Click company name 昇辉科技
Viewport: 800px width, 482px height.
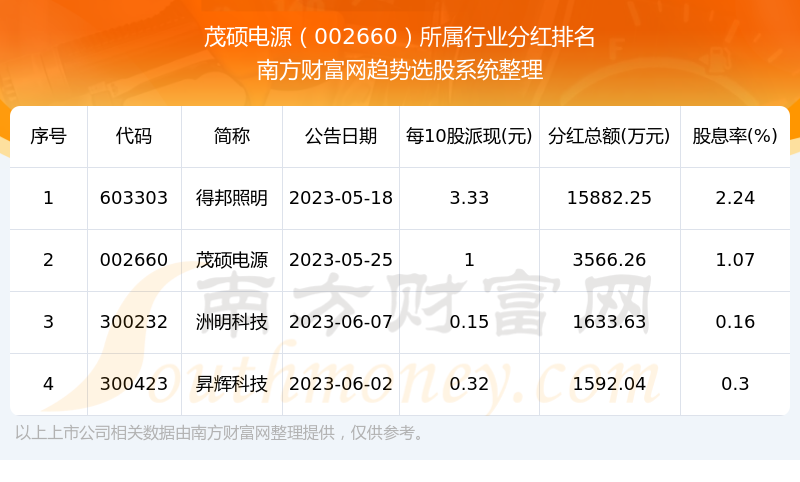click(232, 384)
